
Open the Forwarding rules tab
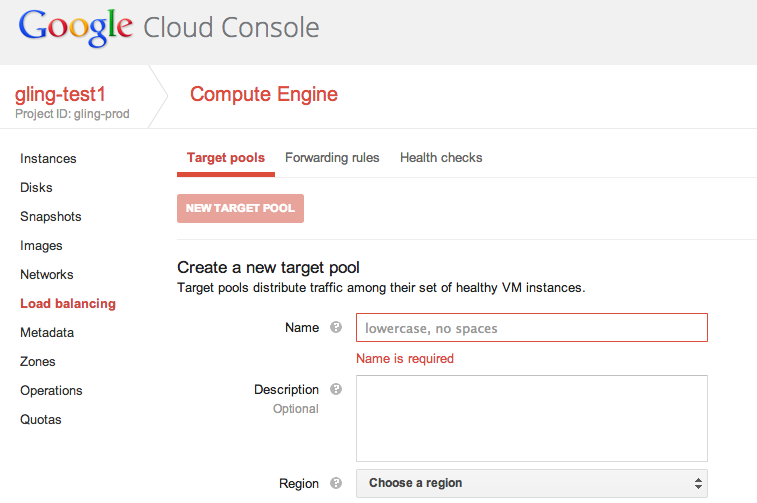[332, 158]
